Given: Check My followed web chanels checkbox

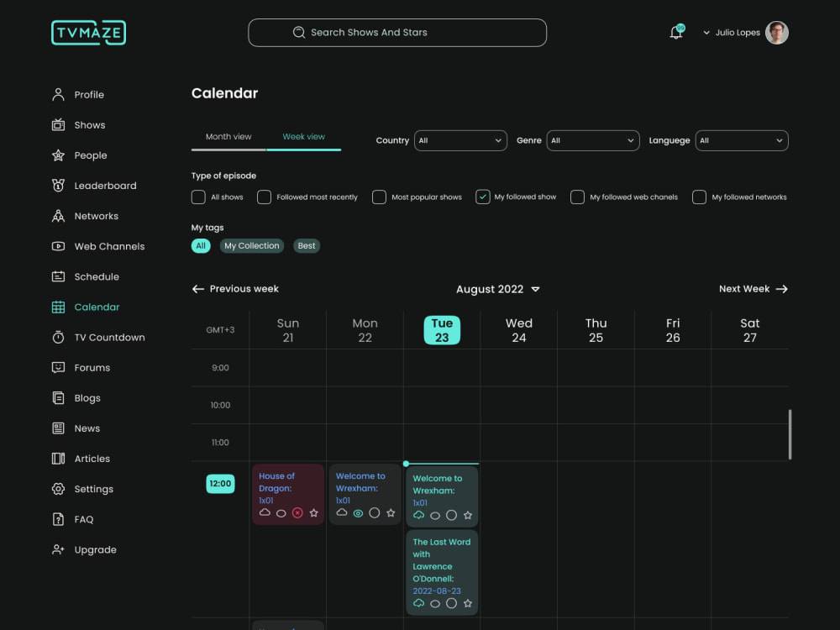Looking at the screenshot, I should tap(578, 197).
